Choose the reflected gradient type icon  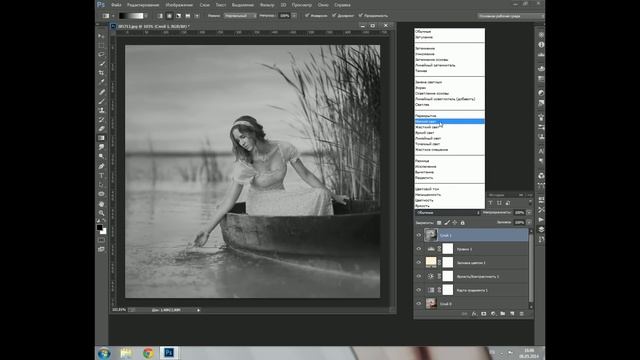[188, 16]
